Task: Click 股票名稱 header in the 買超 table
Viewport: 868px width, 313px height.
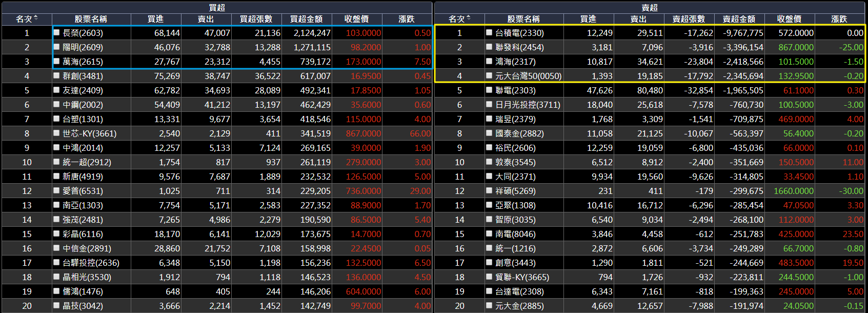Action: click(91, 19)
